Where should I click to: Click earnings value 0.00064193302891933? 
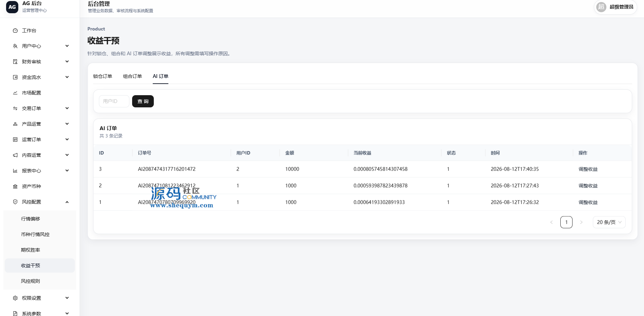(x=379, y=202)
